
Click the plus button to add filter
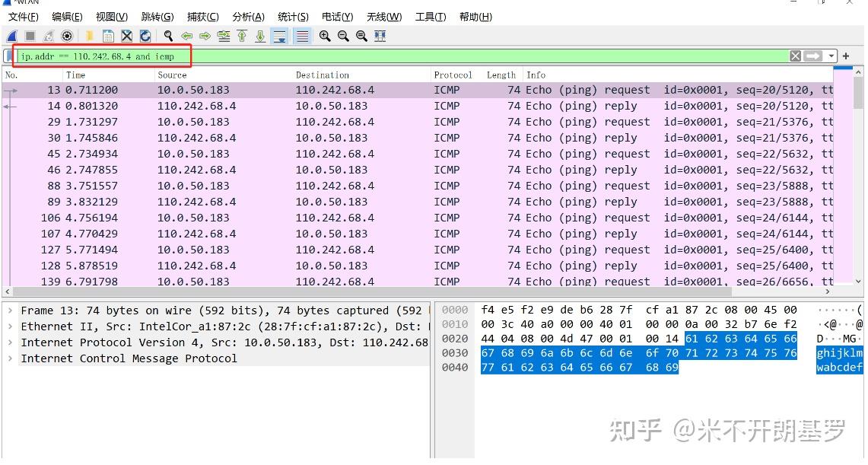(844, 56)
